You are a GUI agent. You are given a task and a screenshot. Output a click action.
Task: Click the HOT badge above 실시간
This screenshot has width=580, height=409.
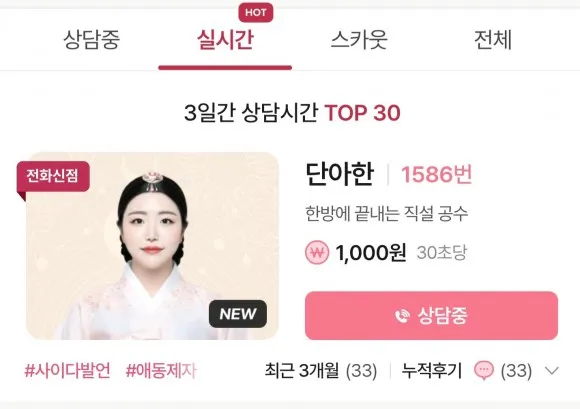click(x=256, y=13)
